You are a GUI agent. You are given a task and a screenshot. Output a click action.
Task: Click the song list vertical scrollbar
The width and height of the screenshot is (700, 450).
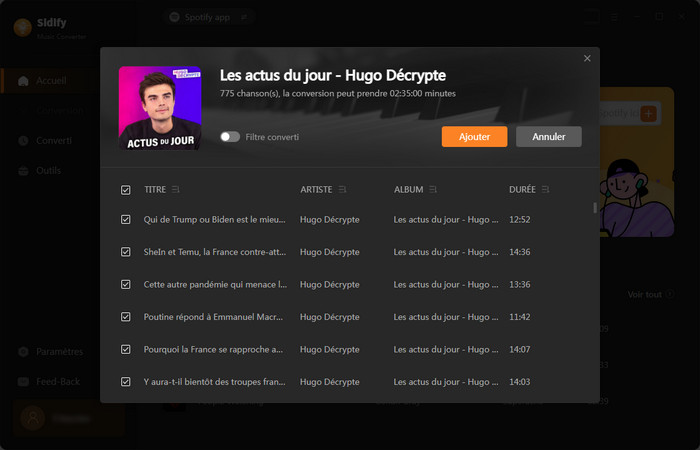(595, 208)
